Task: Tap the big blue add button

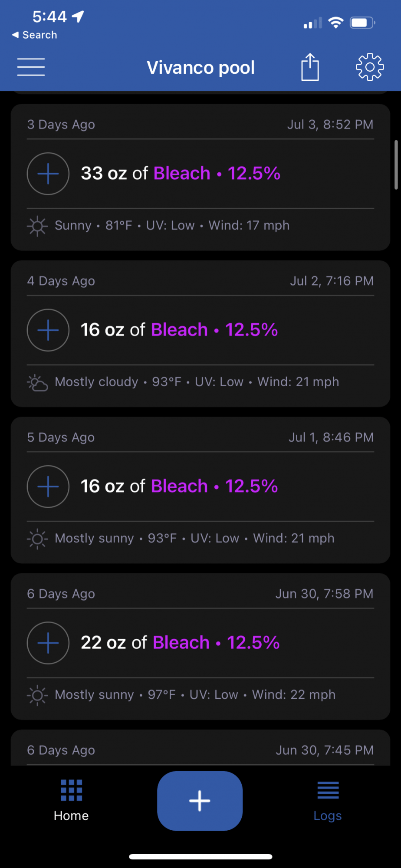Action: [x=200, y=801]
